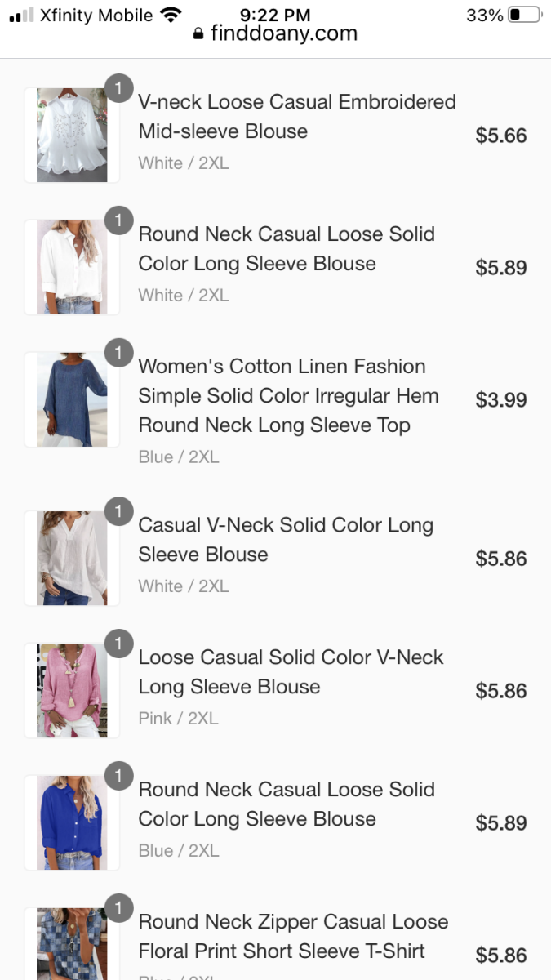Tap the battery icon in the status bar
551x980 pixels.
pyautogui.click(x=524, y=15)
